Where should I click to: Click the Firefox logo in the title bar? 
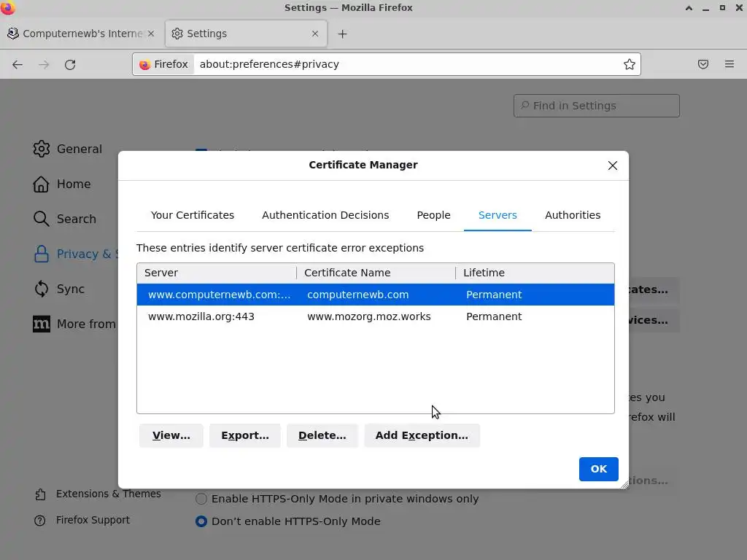point(7,7)
